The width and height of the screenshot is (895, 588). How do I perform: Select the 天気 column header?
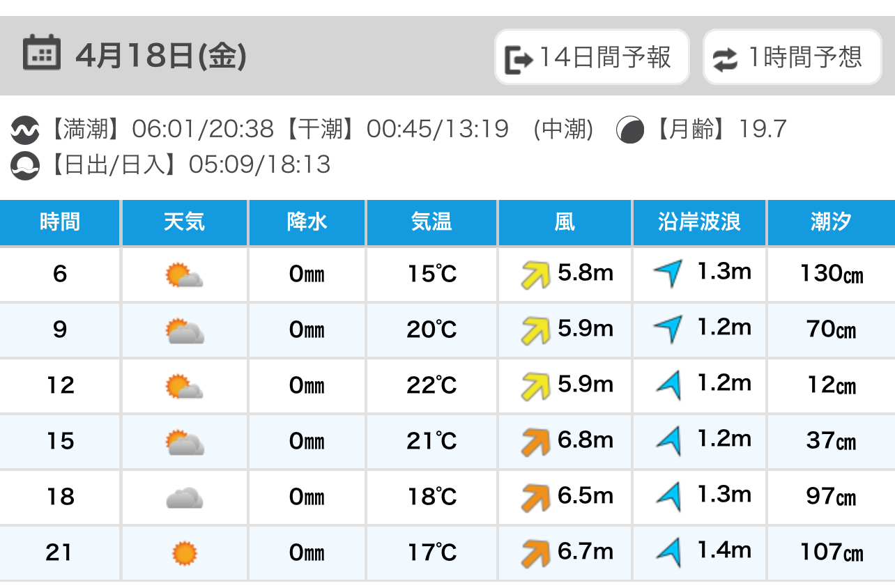[185, 222]
